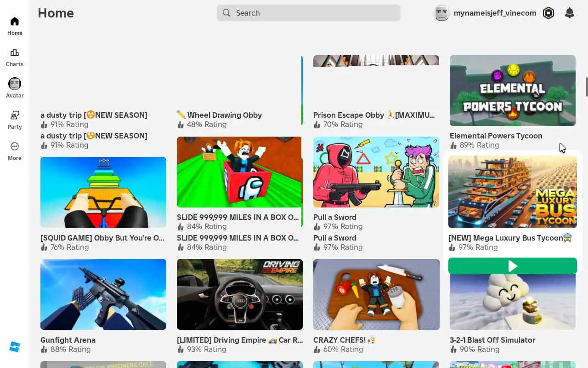Image resolution: width=588 pixels, height=368 pixels.
Task: Open 3-2-1 Blast Off Simulator thumbnail
Action: click(513, 302)
